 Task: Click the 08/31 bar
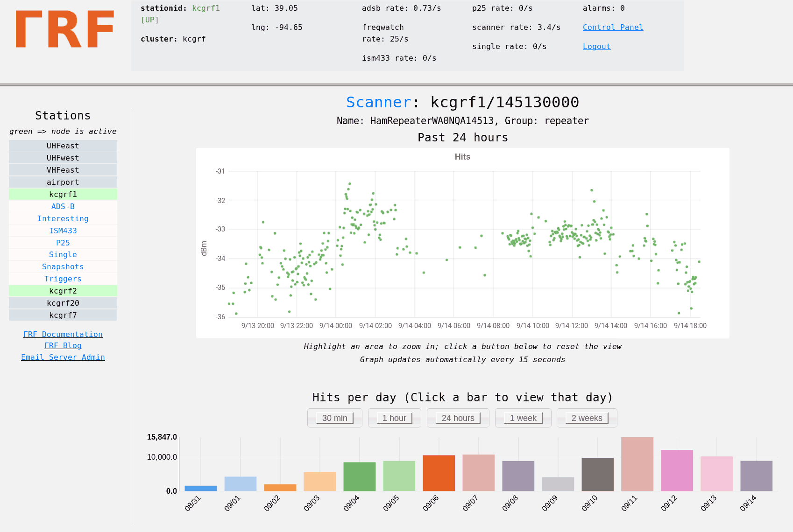[x=201, y=488]
